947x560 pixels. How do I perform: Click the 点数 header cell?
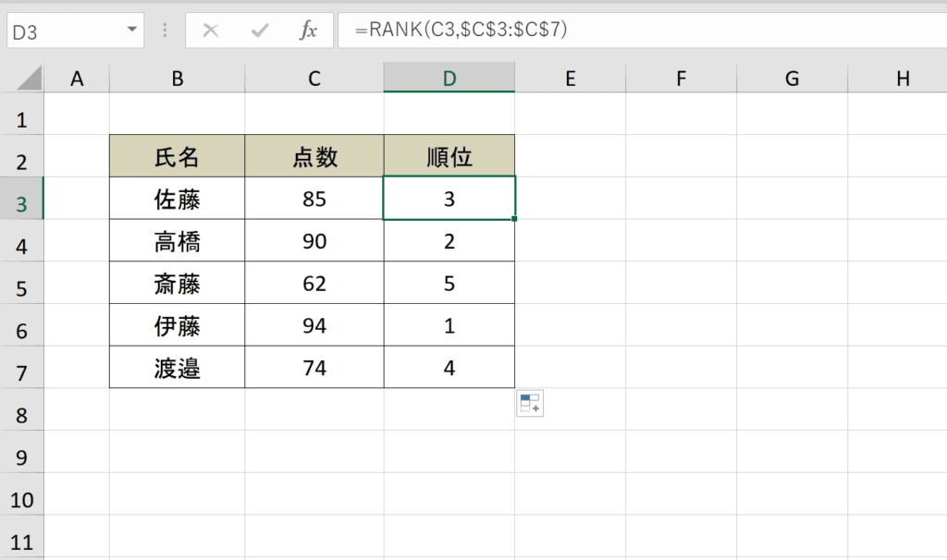[x=314, y=156]
